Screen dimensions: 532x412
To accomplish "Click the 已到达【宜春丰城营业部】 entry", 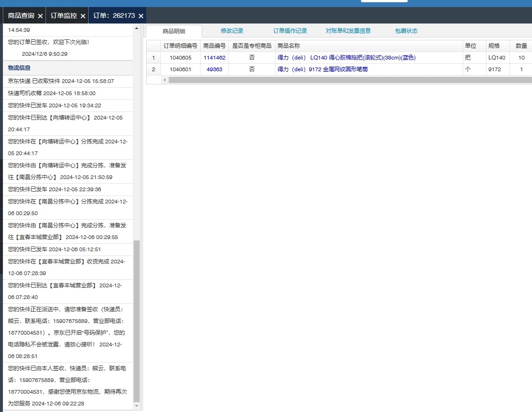I will click(68, 291).
